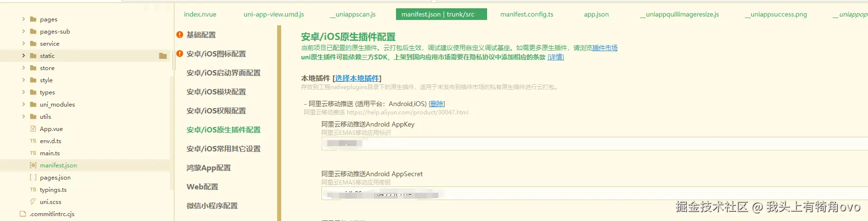Screen dimensions: 868x221
Task: Click the uni_modules folder icon
Action: (x=33, y=104)
